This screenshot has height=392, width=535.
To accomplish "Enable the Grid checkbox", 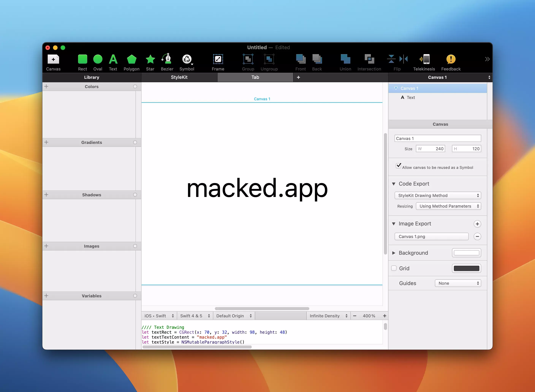I will coord(394,268).
